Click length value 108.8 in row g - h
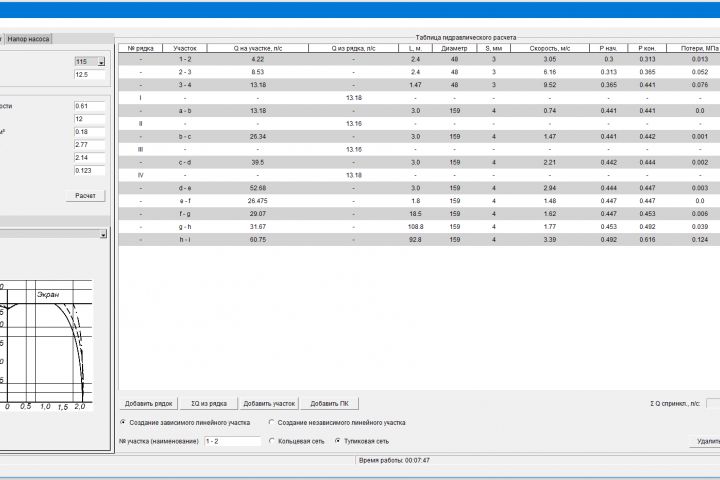720x480 pixels. click(x=415, y=226)
